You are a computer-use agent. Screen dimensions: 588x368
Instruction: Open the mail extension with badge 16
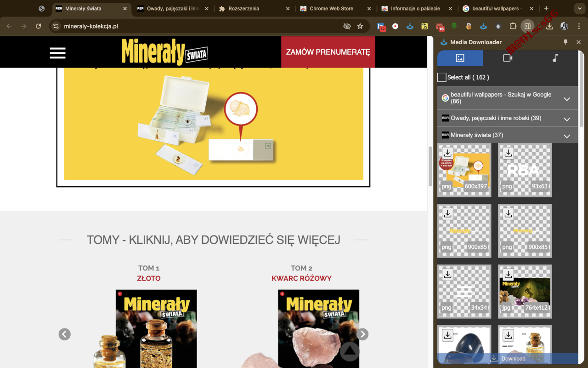pyautogui.click(x=440, y=27)
